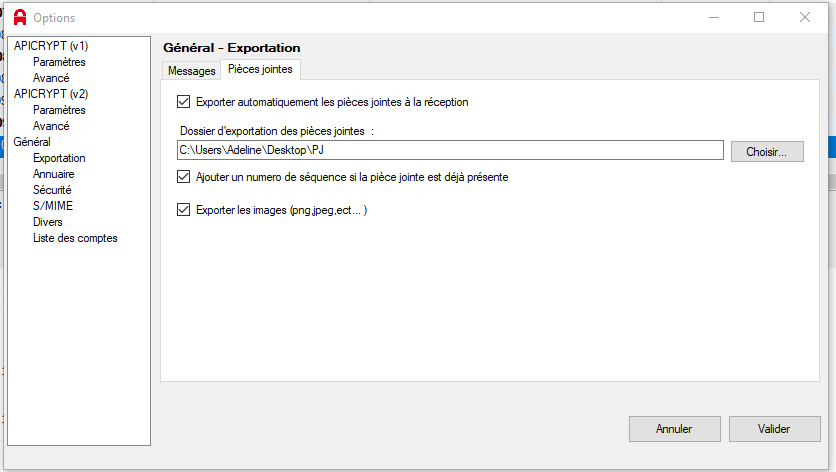Close the Options dialog

pyautogui.click(x=805, y=17)
